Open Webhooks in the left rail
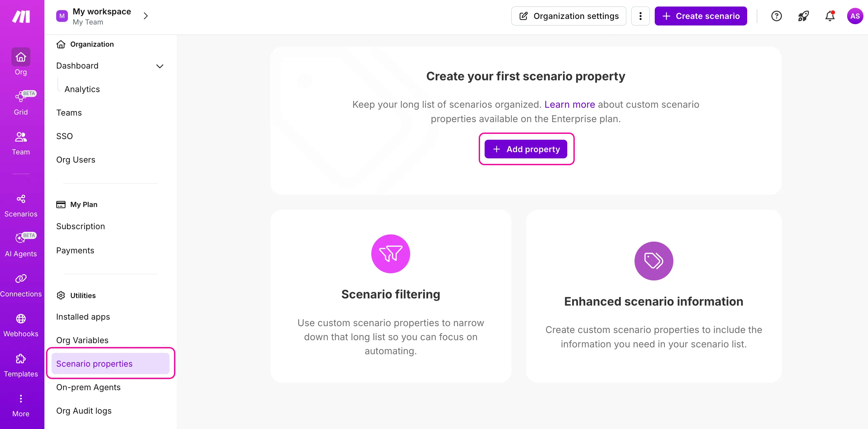The width and height of the screenshot is (868, 429). [21, 325]
